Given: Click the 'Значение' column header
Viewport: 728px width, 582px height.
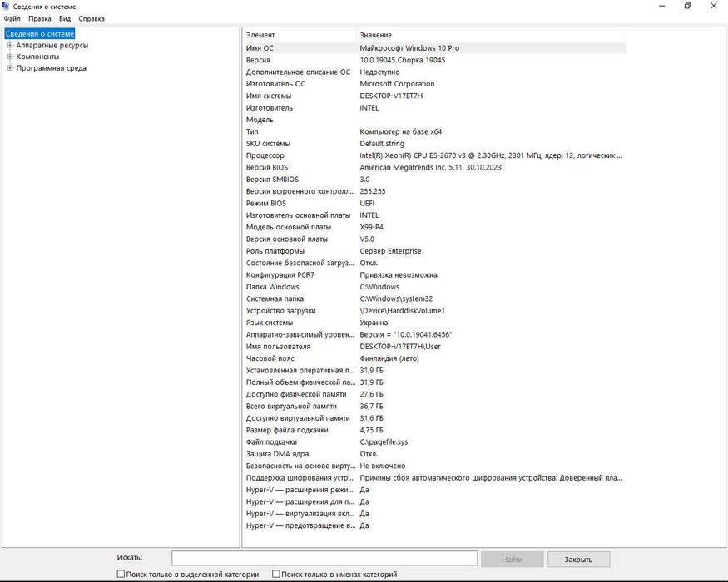Looking at the screenshot, I should pyautogui.click(x=491, y=35).
